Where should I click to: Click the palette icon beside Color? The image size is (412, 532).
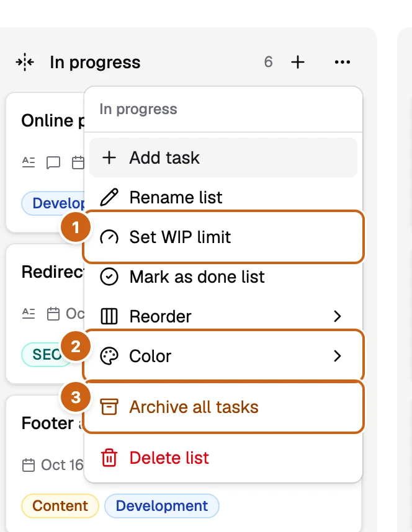[109, 356]
